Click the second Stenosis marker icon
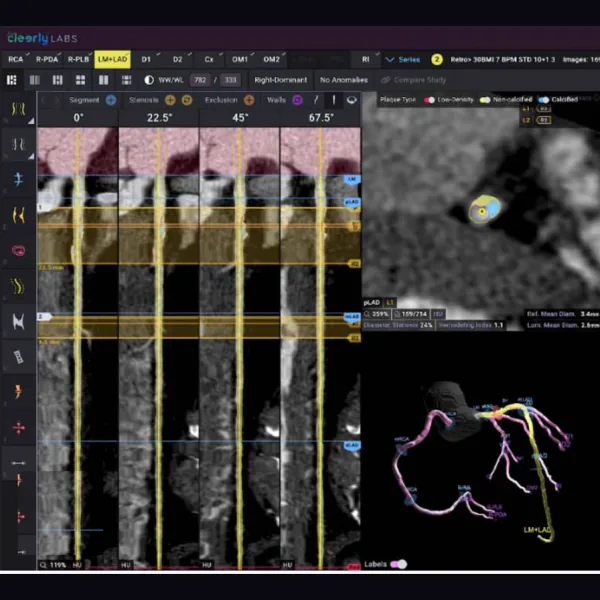600x600 pixels. pos(187,100)
